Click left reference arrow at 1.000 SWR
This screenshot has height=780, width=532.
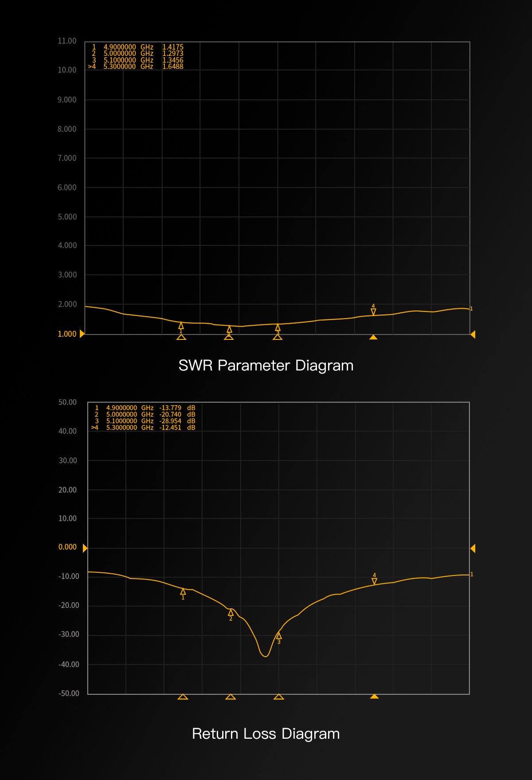82,334
